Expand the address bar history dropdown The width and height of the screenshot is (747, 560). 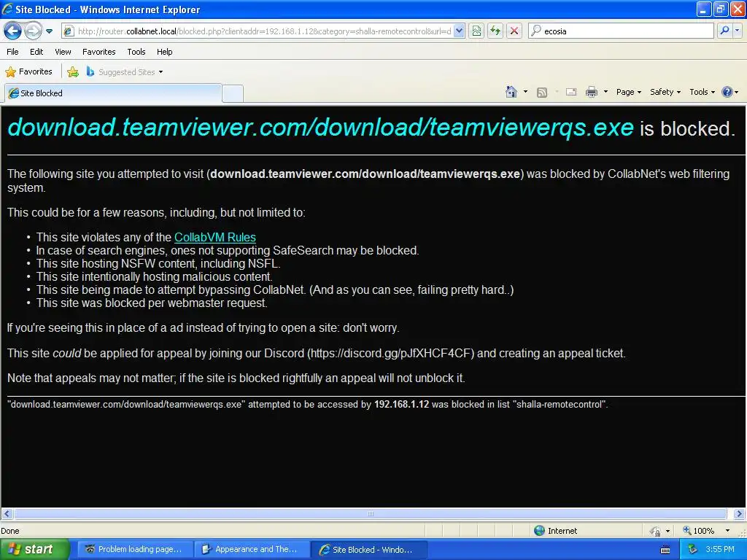coord(459,31)
